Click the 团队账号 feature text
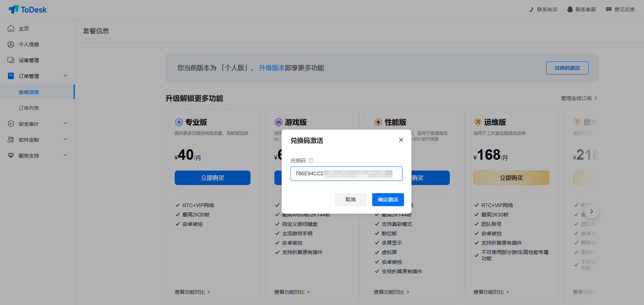The image size is (644, 305). (491, 224)
